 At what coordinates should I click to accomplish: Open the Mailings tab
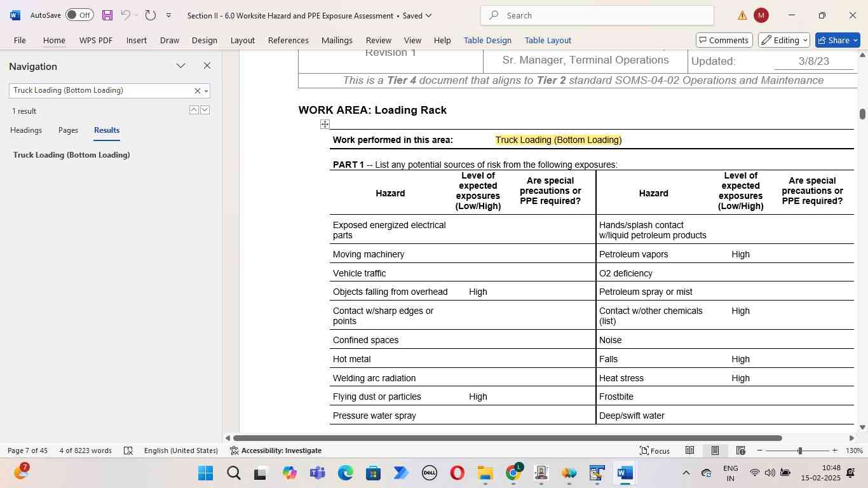337,40
